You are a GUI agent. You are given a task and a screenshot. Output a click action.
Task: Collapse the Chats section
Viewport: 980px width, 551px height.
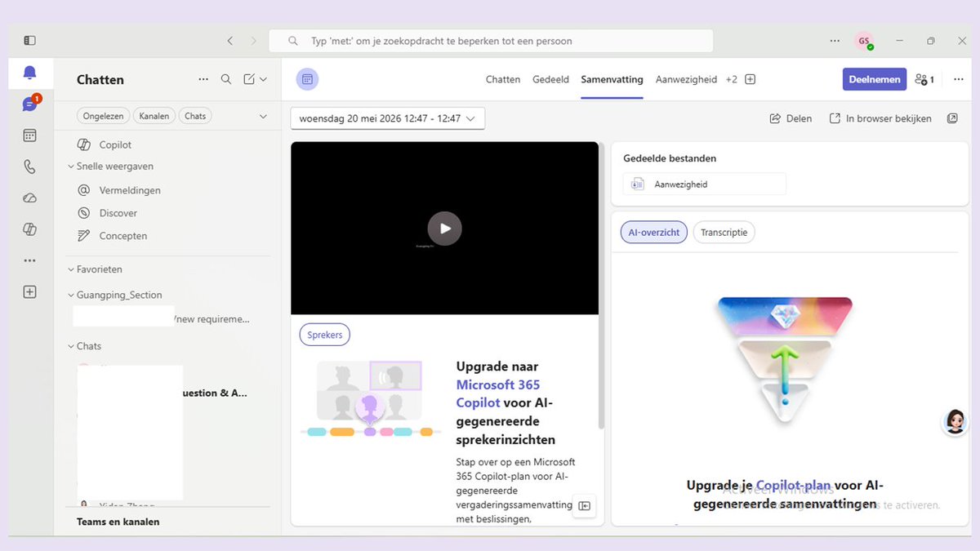pos(84,346)
